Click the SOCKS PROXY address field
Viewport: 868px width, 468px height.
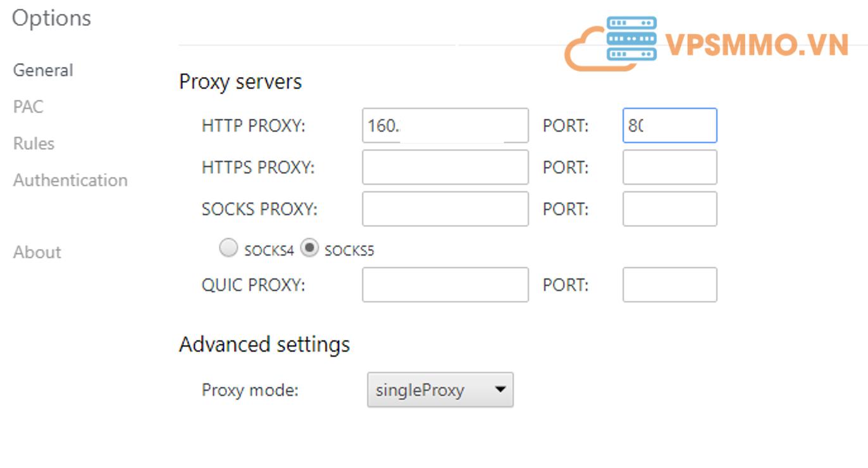[445, 209]
